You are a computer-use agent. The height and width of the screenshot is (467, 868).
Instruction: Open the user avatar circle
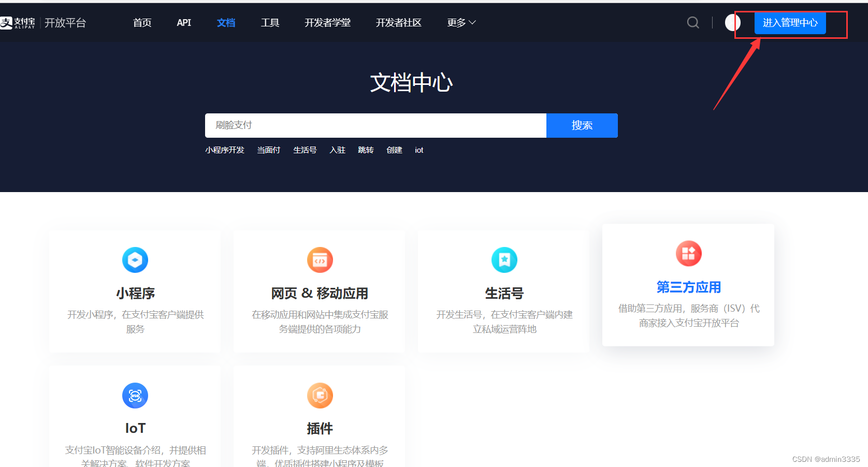click(x=732, y=22)
